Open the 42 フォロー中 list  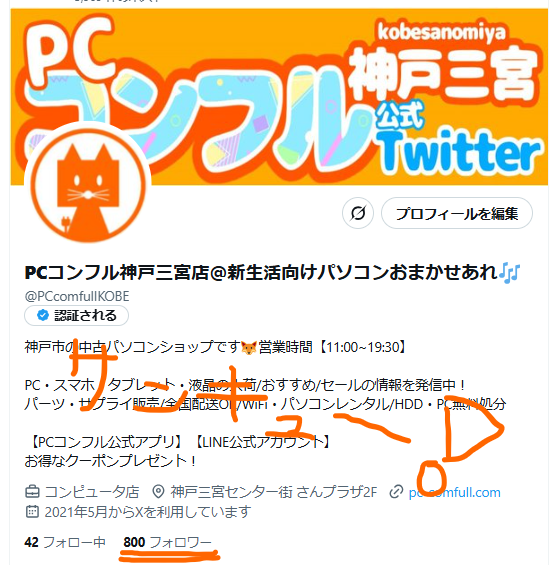(65, 542)
